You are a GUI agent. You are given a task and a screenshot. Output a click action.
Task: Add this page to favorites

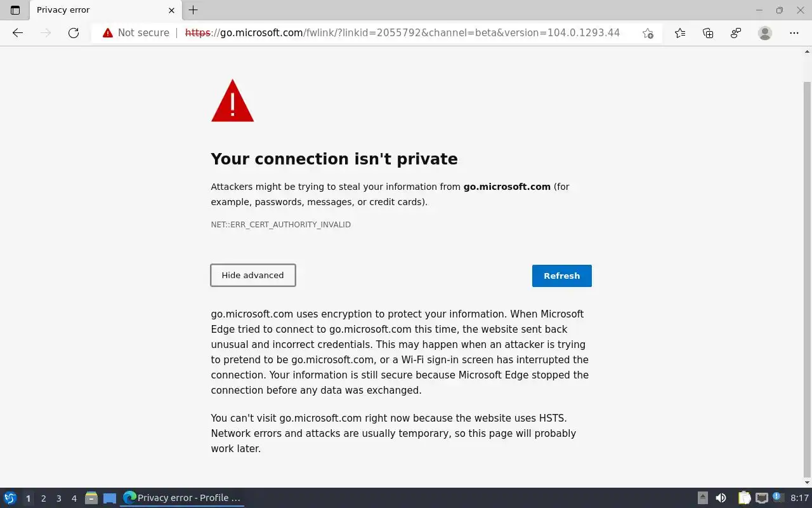[648, 33]
